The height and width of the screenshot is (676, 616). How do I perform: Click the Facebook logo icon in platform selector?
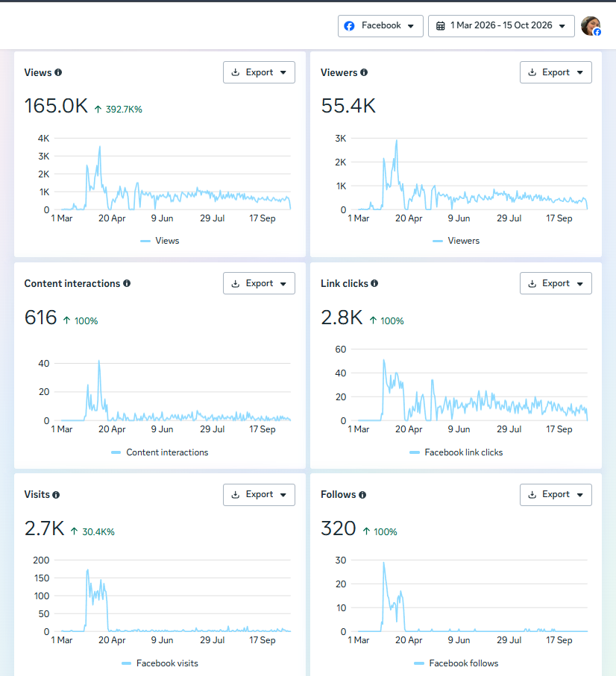click(350, 26)
